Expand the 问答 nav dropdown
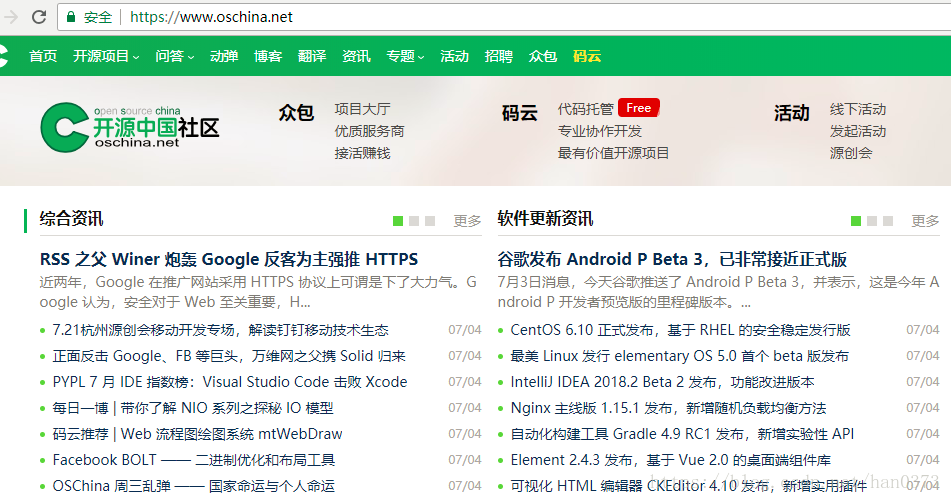 175,56
